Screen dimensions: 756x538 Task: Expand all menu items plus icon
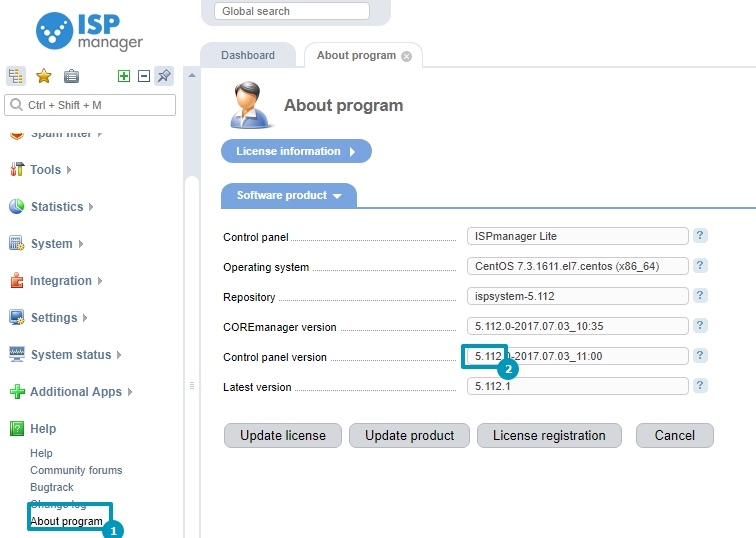[x=124, y=76]
